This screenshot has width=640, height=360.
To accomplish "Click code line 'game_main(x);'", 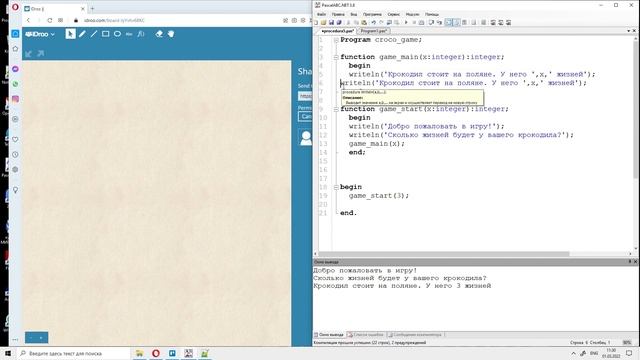I will (377, 144).
